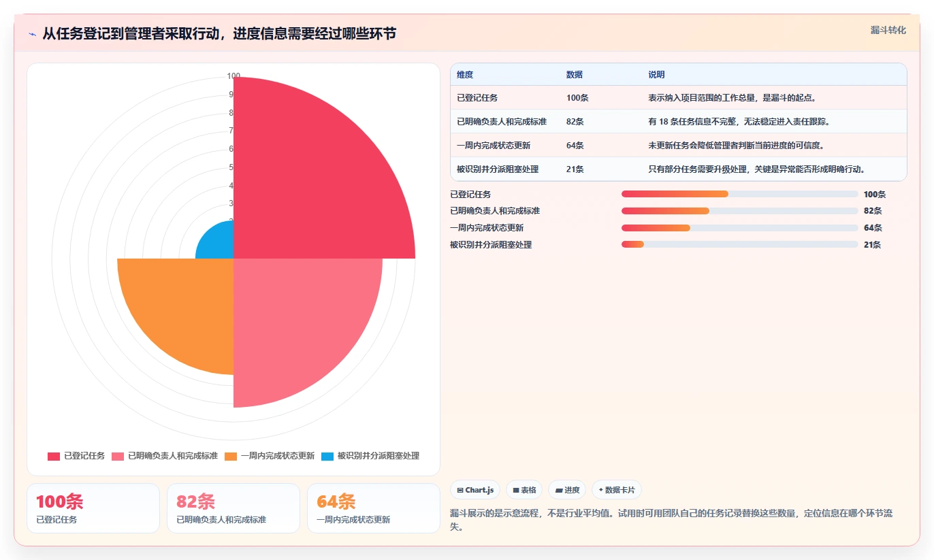Screen dimensions: 934x560
Task: Click the Chart.js tag chip
Action: click(x=475, y=490)
